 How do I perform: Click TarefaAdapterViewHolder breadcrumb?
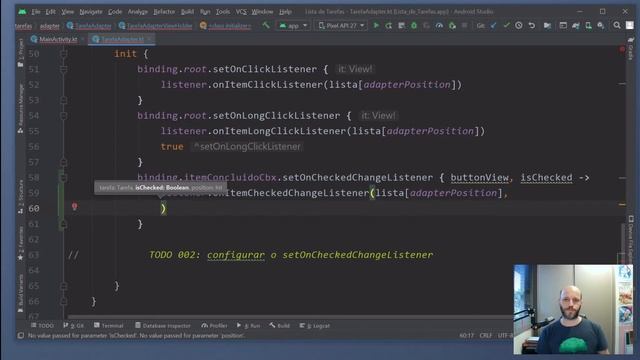tap(156, 26)
